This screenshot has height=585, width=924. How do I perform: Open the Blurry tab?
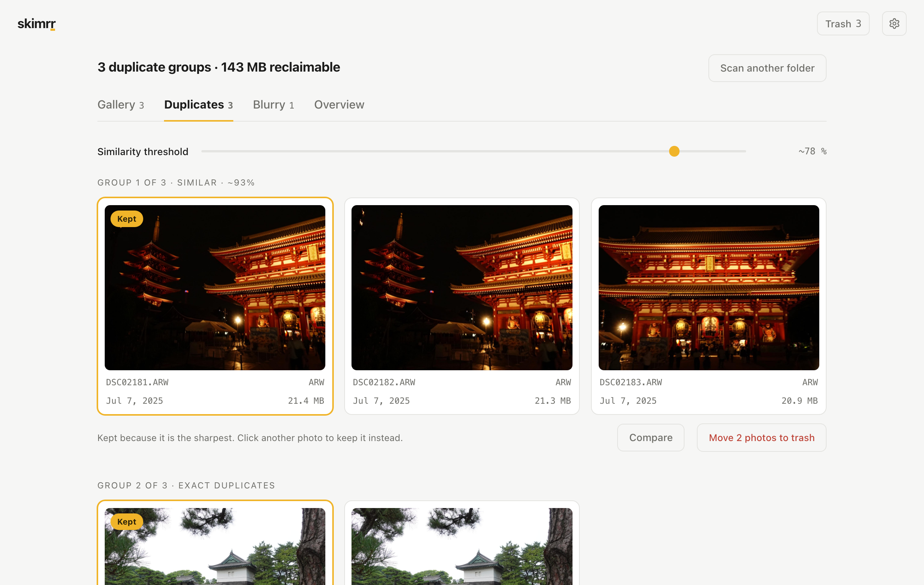[273, 105]
